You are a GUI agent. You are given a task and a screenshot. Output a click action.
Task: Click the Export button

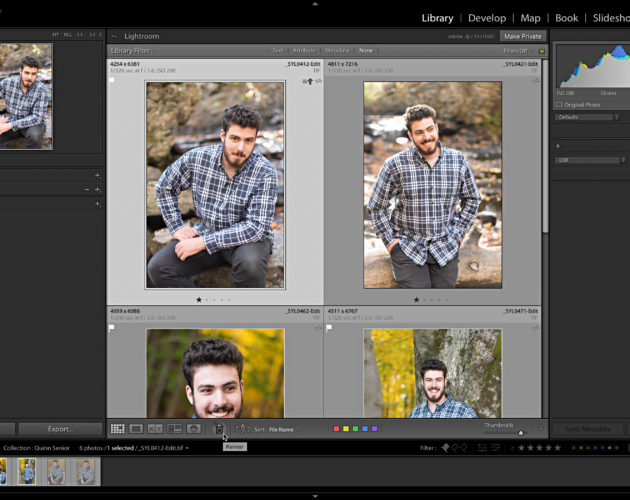60,429
